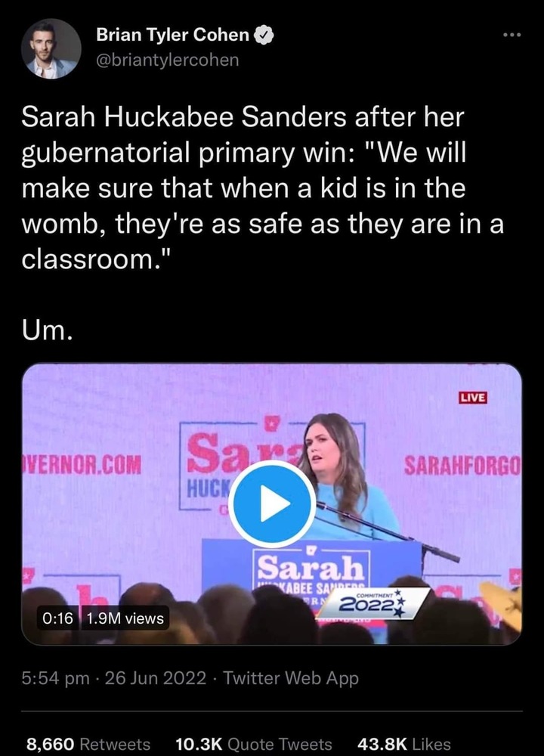Click the "Um." line of tweet
The width and height of the screenshot is (544, 756).
pyautogui.click(x=47, y=331)
